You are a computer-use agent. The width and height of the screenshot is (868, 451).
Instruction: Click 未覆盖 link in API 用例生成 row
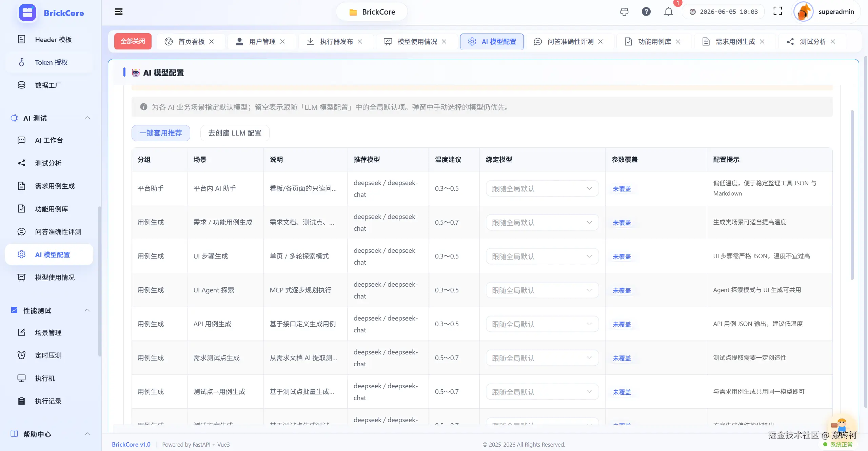pos(622,324)
